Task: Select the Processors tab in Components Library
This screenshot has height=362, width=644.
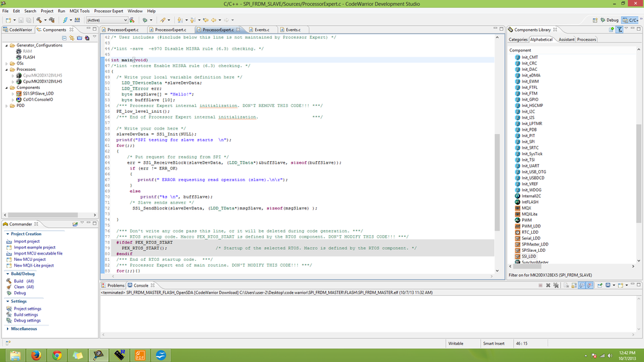Action: (x=586, y=39)
